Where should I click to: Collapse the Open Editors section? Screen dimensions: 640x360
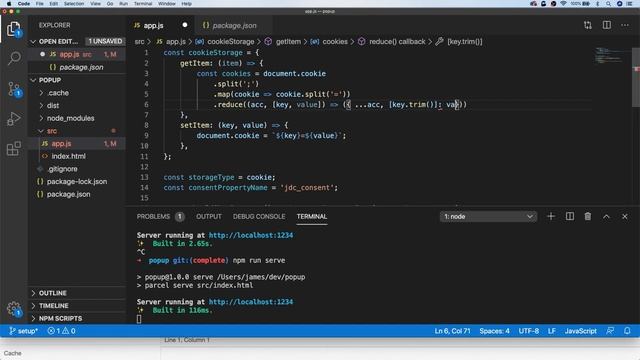tap(77, 42)
